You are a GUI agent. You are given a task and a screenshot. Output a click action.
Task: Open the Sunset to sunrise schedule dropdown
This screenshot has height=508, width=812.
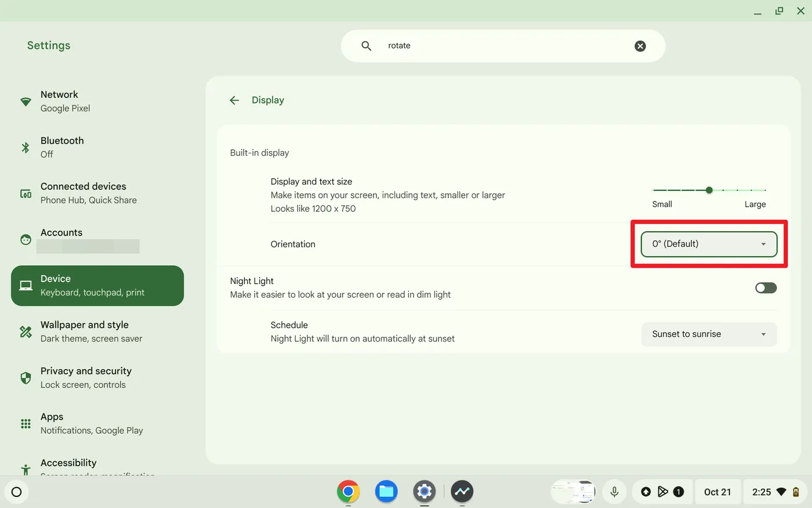pyautogui.click(x=709, y=334)
